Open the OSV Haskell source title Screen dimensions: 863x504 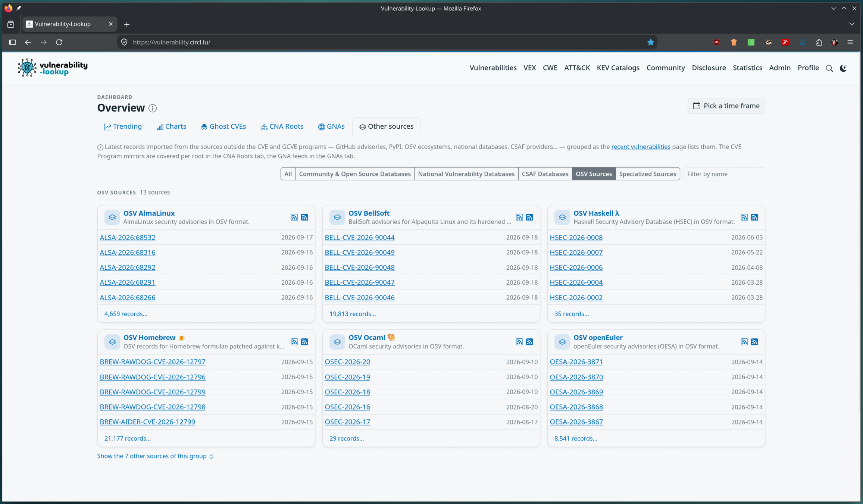point(596,213)
